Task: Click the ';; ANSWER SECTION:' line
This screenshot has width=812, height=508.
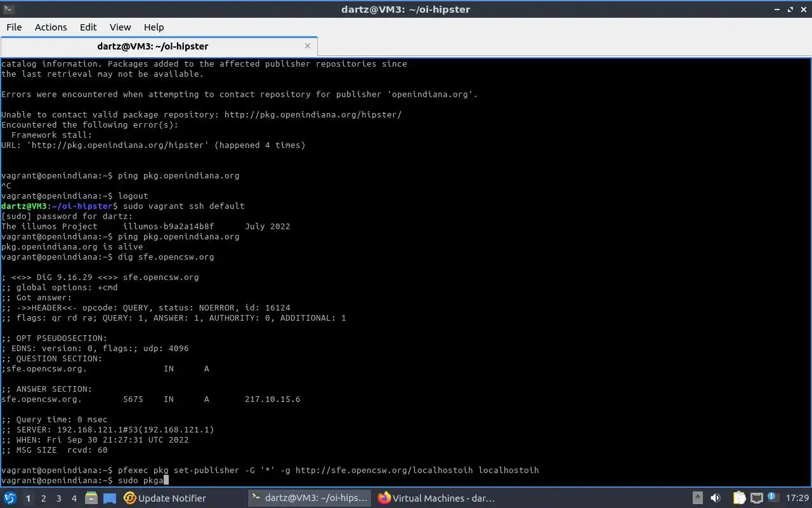Action: tap(46, 389)
